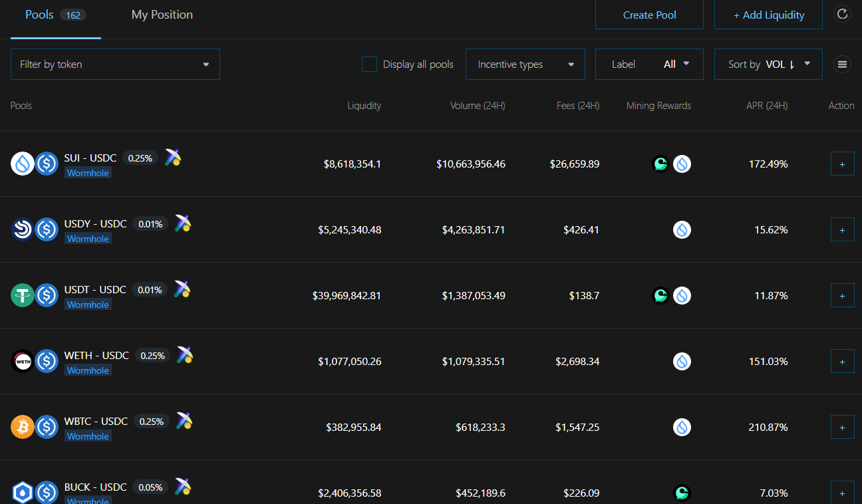Click the 0.25% fee badge on SUI - USDC
This screenshot has height=504, width=862.
tap(140, 158)
